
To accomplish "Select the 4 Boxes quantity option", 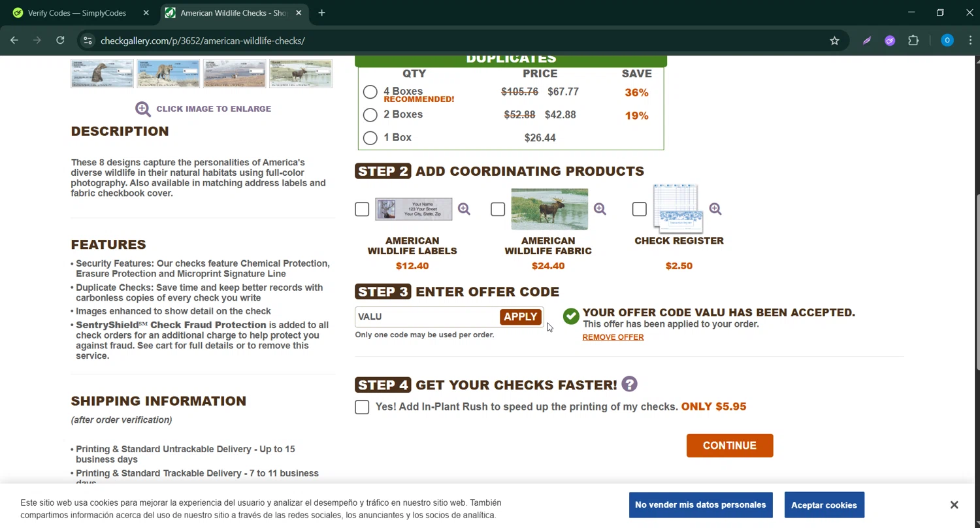I will coord(370,92).
